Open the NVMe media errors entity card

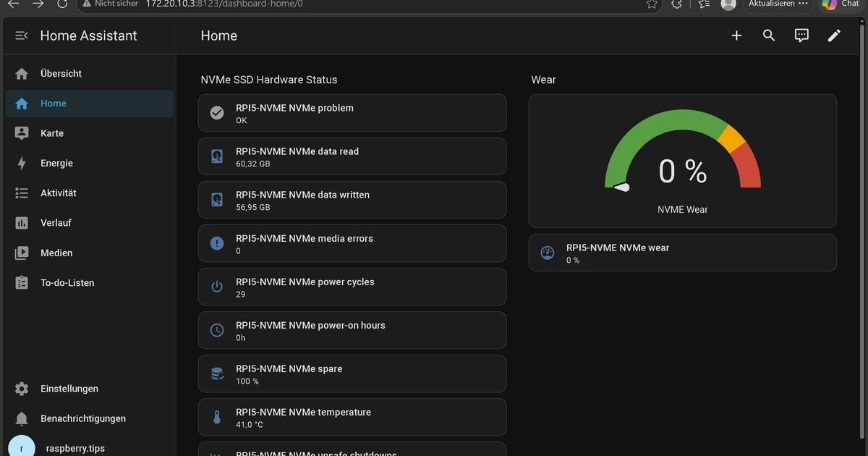pyautogui.click(x=352, y=243)
